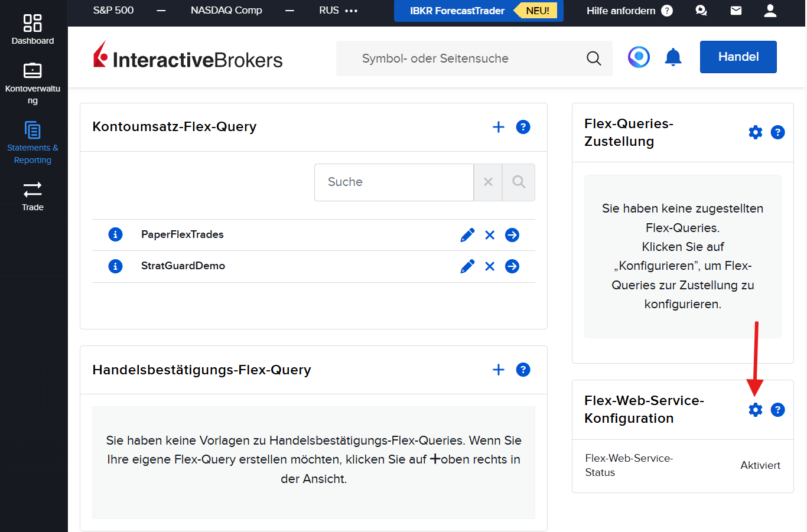This screenshot has height=532, width=807.
Task: Open the chat icon in the top bar
Action: coord(701,11)
